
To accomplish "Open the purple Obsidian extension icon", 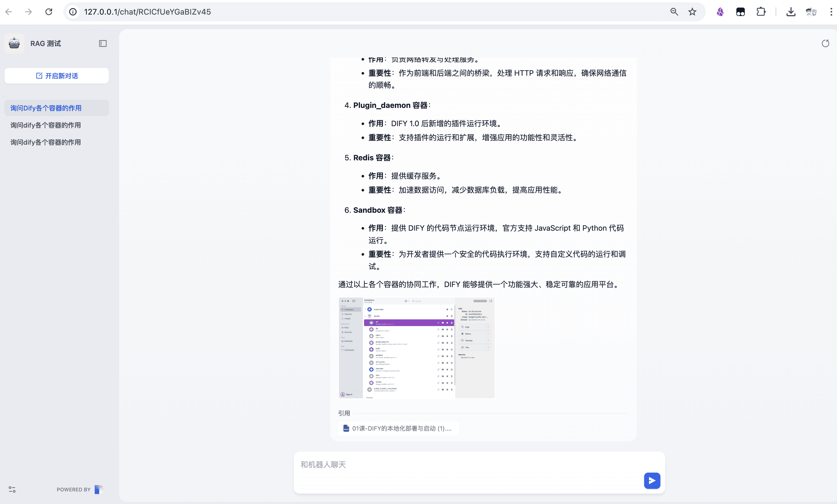I will coord(720,12).
